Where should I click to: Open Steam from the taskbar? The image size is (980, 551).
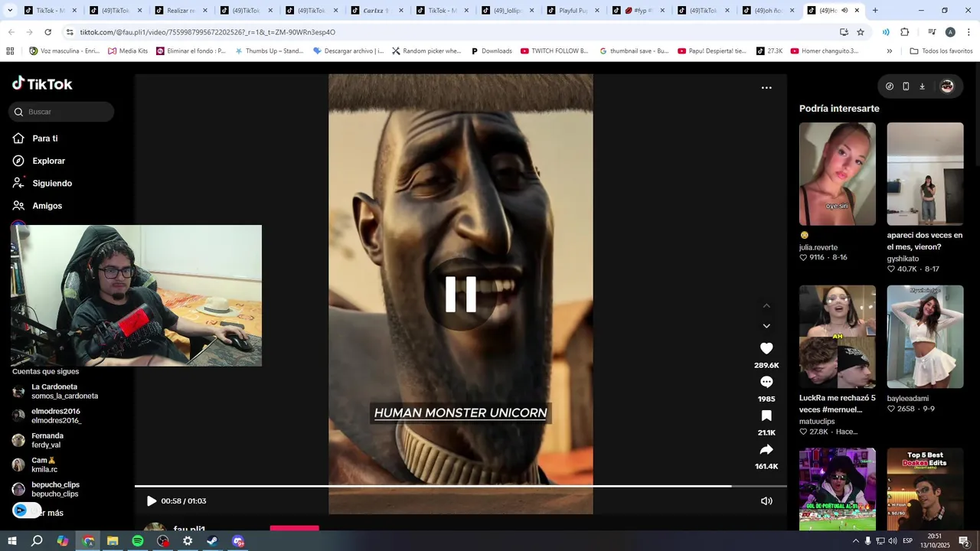point(213,541)
